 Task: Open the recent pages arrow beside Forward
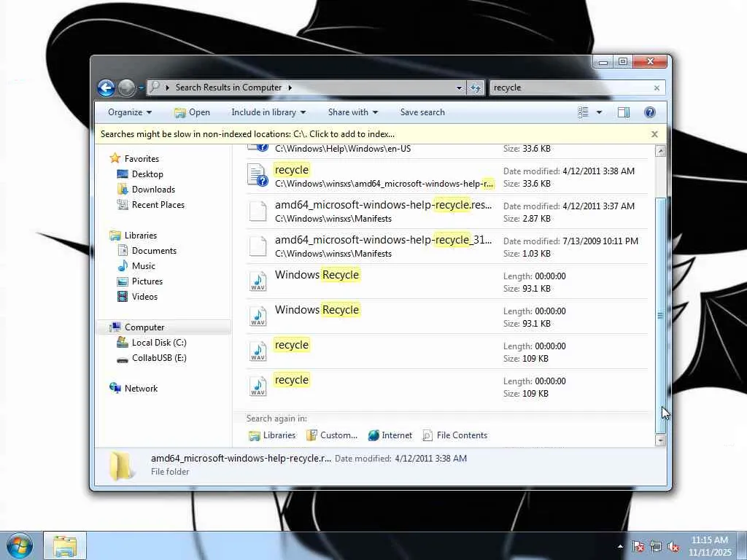pyautogui.click(x=141, y=88)
